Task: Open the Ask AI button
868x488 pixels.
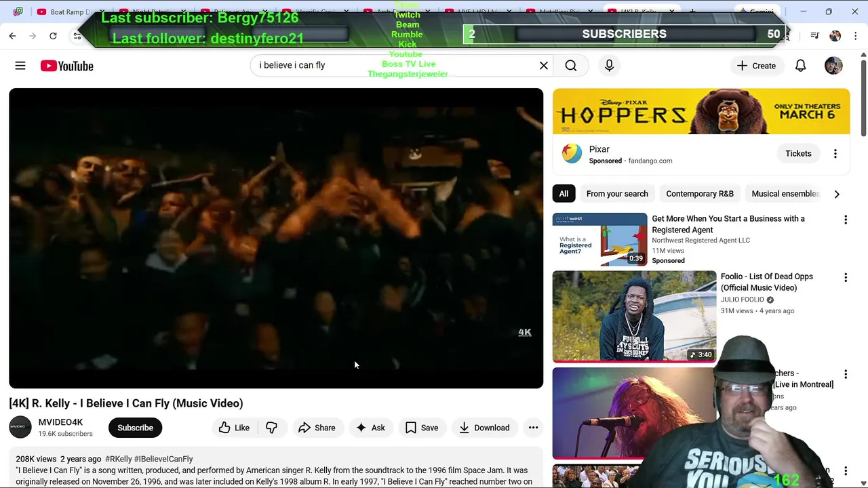Action: pos(370,428)
